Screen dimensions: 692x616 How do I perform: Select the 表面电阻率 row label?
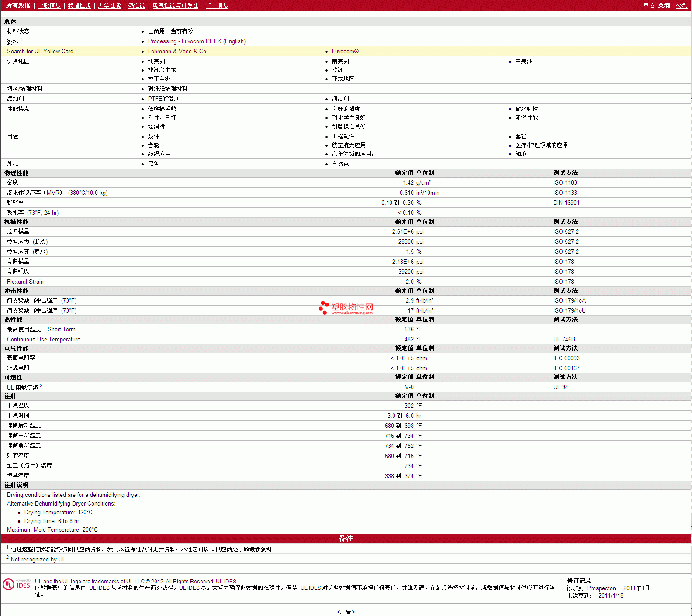click(x=21, y=358)
